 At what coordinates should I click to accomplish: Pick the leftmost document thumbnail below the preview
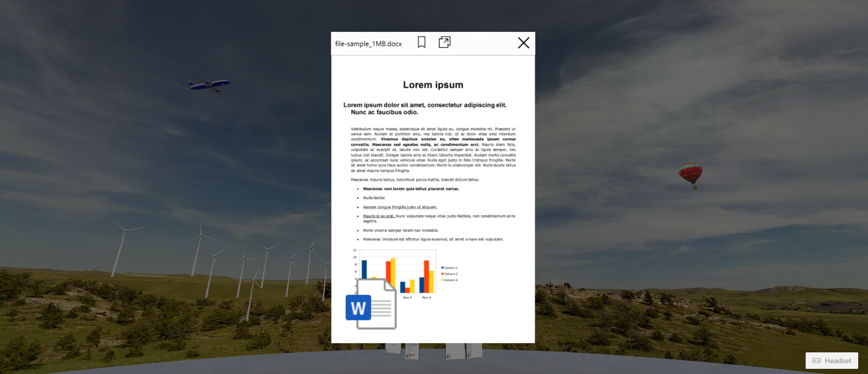393,348
